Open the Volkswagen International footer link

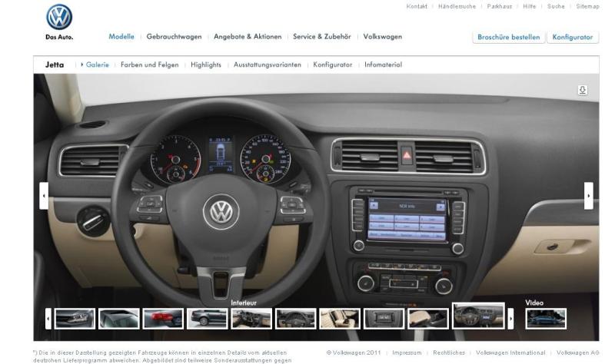[510, 352]
